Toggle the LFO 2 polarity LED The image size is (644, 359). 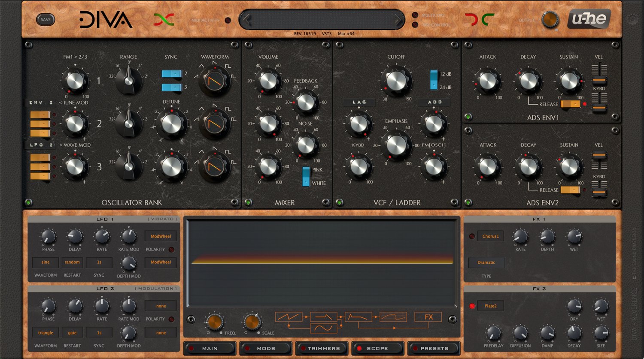[x=171, y=319]
